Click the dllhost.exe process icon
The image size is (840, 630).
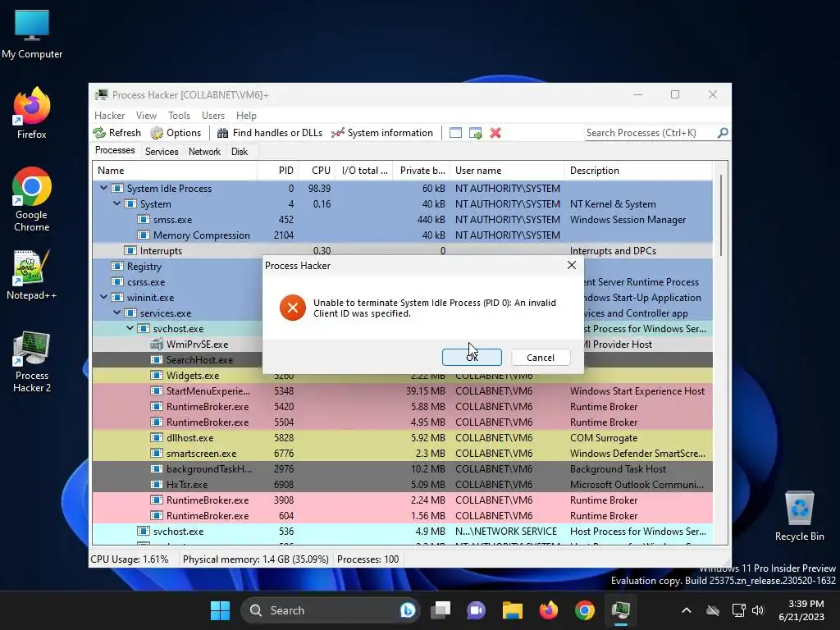click(x=157, y=438)
